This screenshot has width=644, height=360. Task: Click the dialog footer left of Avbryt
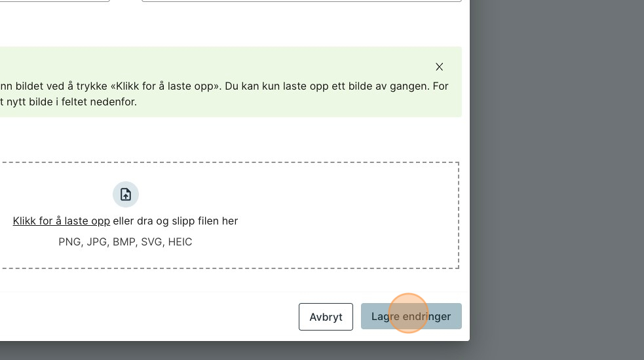coord(144,317)
